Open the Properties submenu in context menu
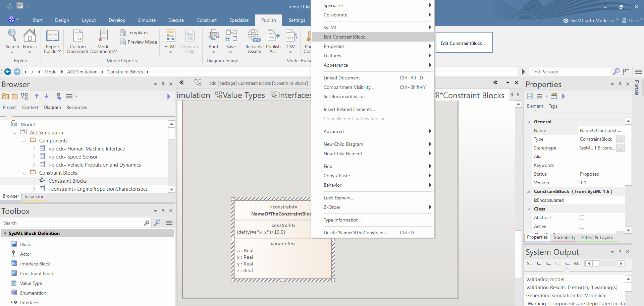The image size is (644, 306). click(372, 46)
